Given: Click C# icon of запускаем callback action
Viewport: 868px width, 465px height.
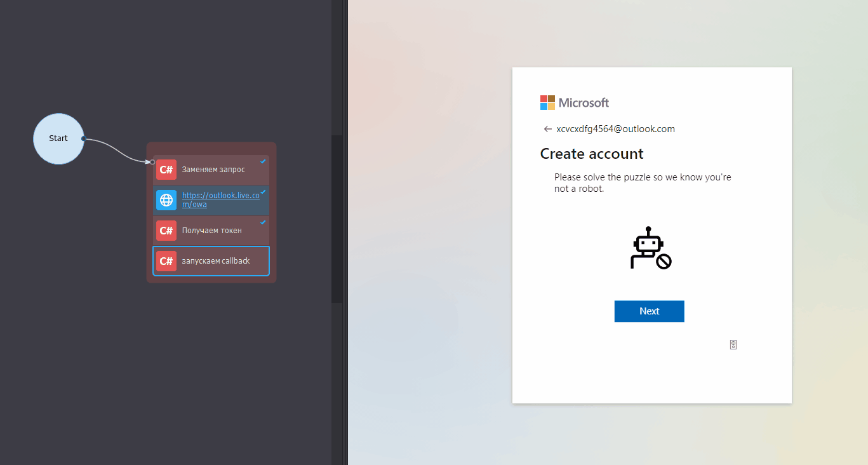Looking at the screenshot, I should pos(166,261).
